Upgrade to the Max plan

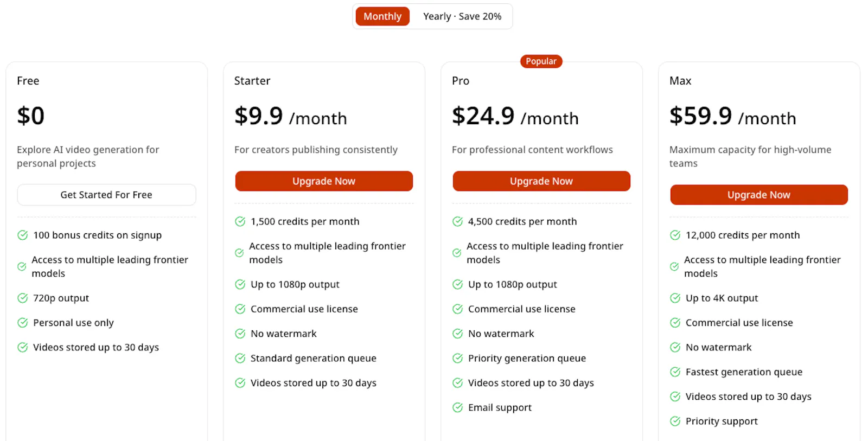pos(759,195)
